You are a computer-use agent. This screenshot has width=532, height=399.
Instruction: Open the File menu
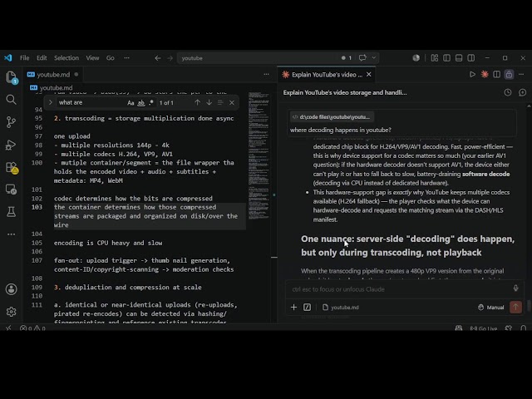(24, 58)
